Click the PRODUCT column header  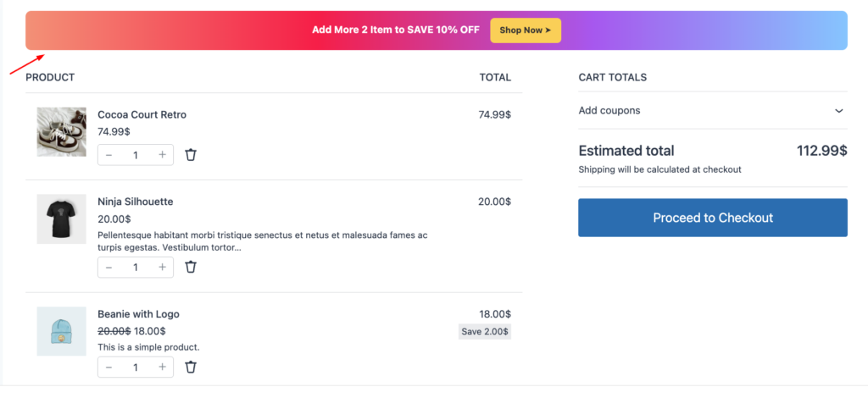tap(50, 77)
